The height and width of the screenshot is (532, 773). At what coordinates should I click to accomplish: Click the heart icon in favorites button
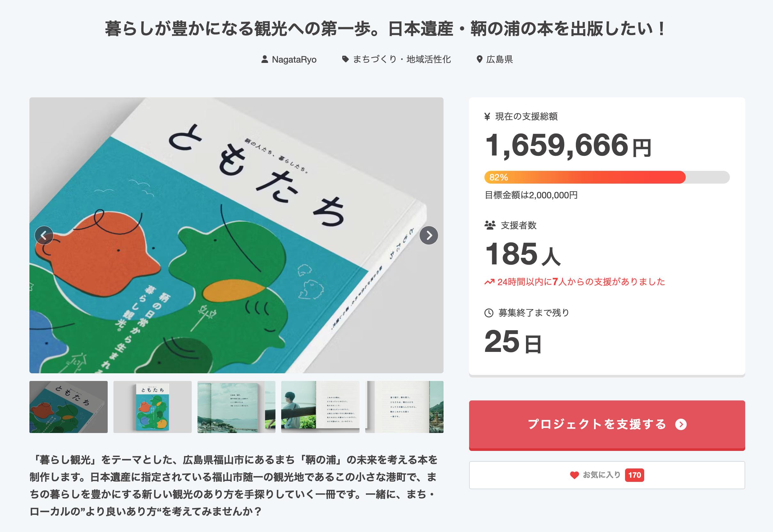(x=574, y=475)
